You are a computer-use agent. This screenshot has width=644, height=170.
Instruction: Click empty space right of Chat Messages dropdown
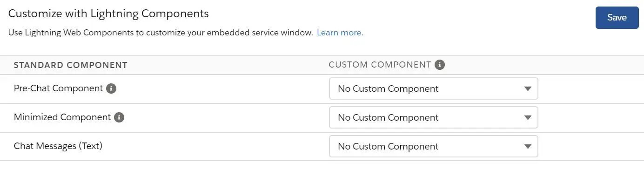[591, 146]
